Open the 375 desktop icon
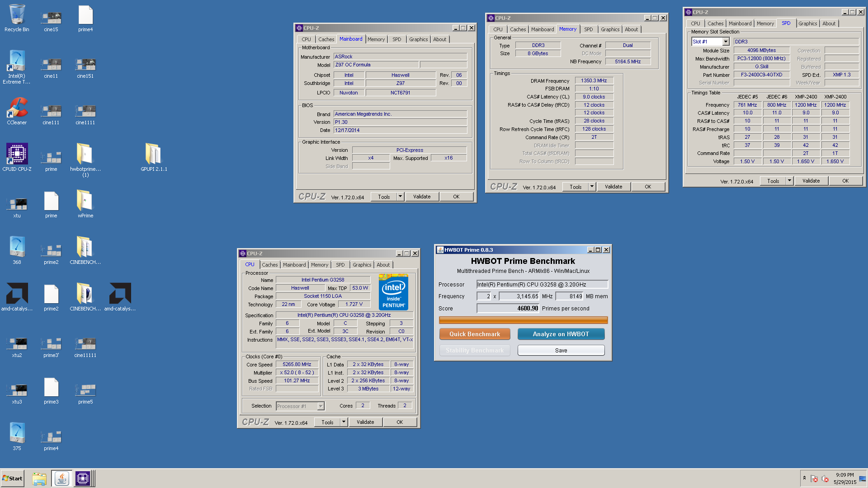The width and height of the screenshot is (868, 488). 17,436
